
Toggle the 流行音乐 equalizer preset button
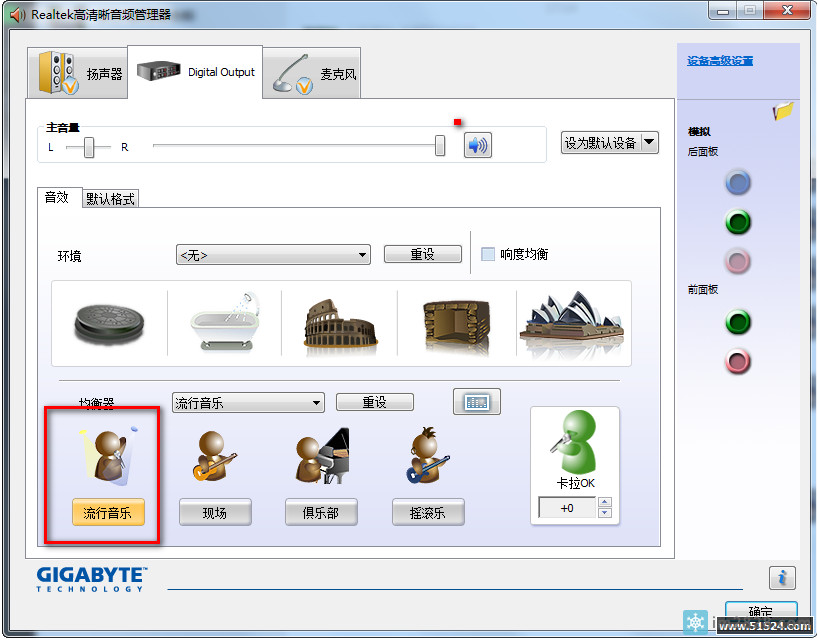[x=108, y=513]
